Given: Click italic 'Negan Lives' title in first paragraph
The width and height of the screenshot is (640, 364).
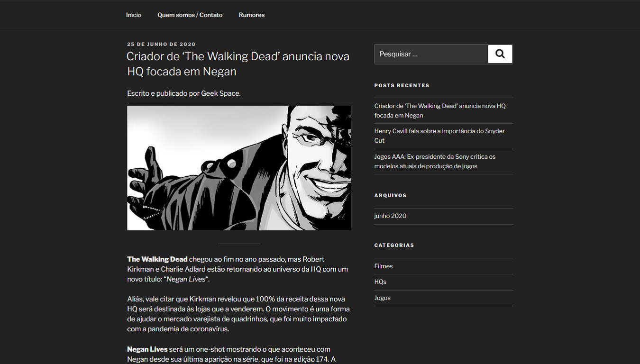Looking at the screenshot, I should tap(186, 280).
